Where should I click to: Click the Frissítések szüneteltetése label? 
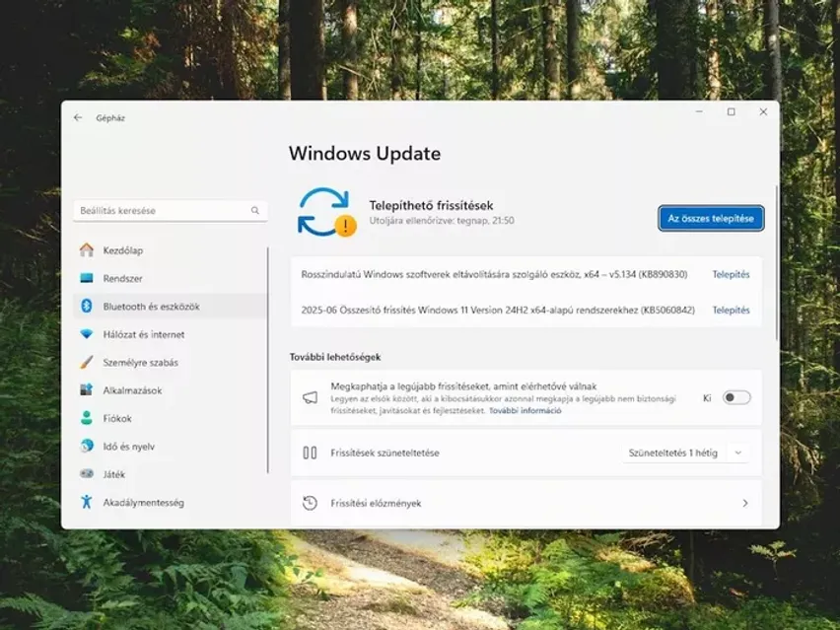pos(385,453)
